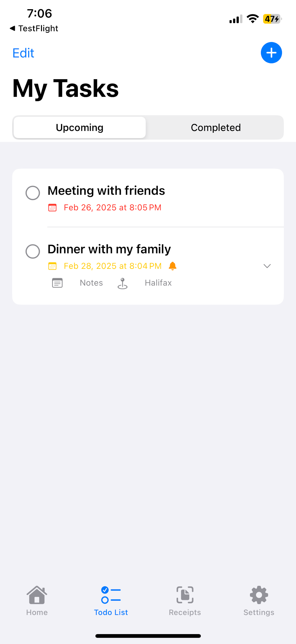The image size is (296, 644).
Task: Select the Upcoming segment
Action: pos(80,128)
